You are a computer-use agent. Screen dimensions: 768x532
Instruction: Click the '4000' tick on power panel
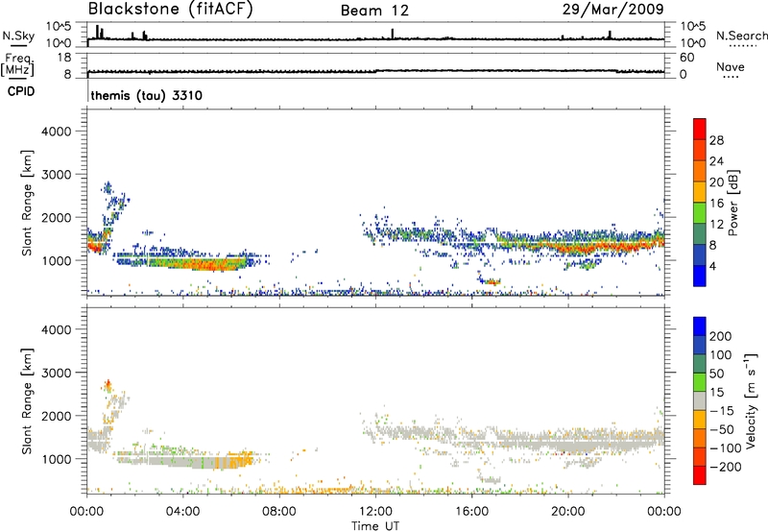tap(56, 132)
